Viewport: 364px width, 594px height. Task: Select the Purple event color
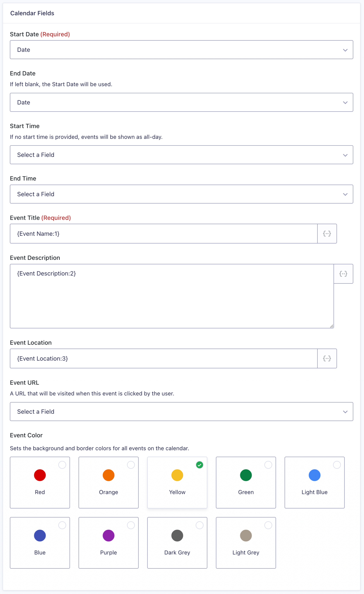click(108, 543)
